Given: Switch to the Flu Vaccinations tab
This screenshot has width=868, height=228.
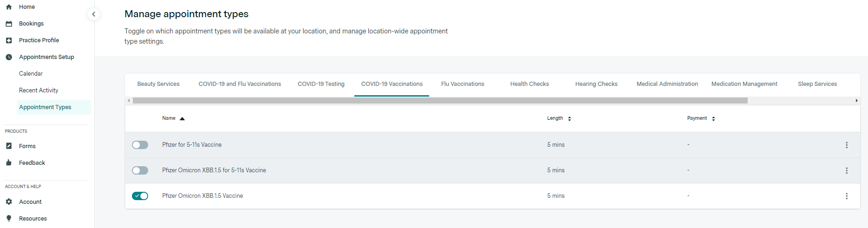Looking at the screenshot, I should [463, 84].
